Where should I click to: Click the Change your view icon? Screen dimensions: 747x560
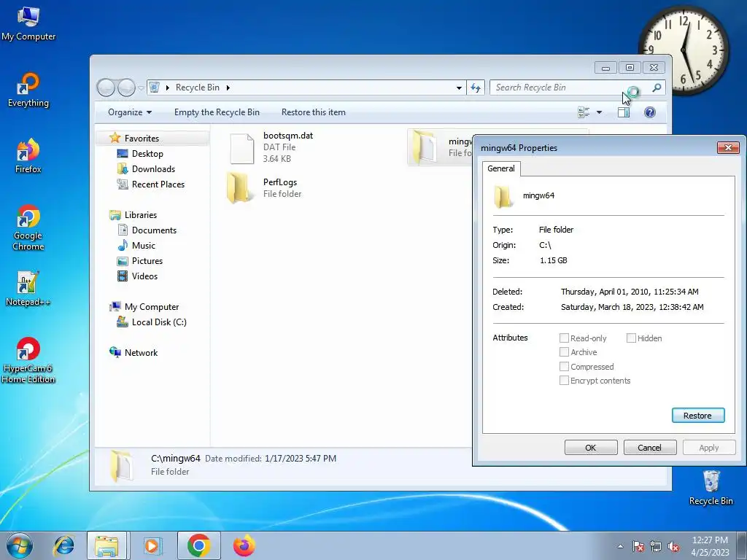pyautogui.click(x=584, y=112)
